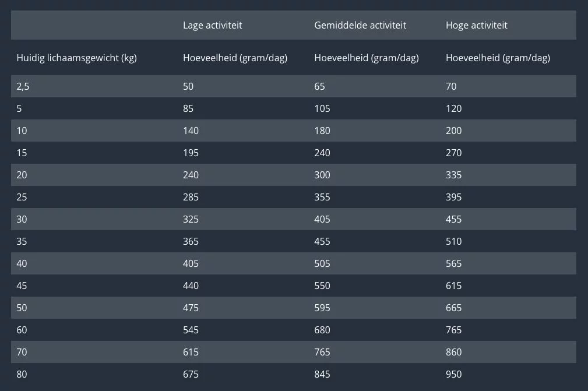This screenshot has width=588, height=391.
Task: Click the 505 value in the 40 kg row
Action: (322, 263)
